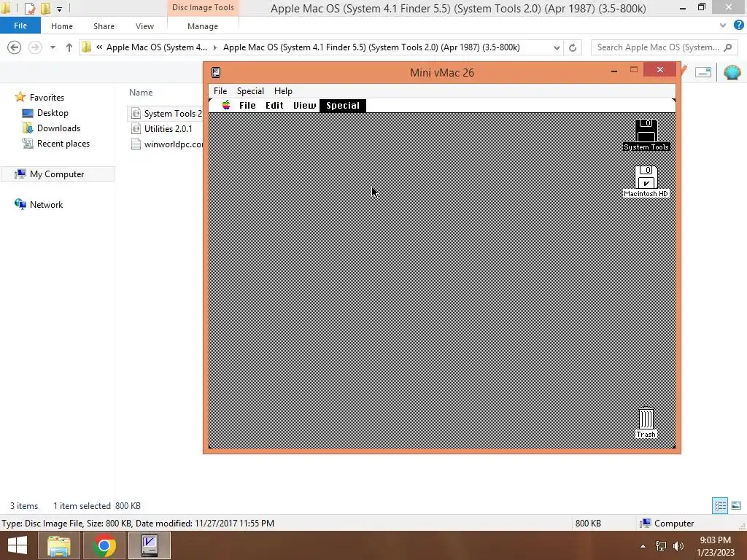
Task: Sort by Name column header
Action: [x=141, y=93]
